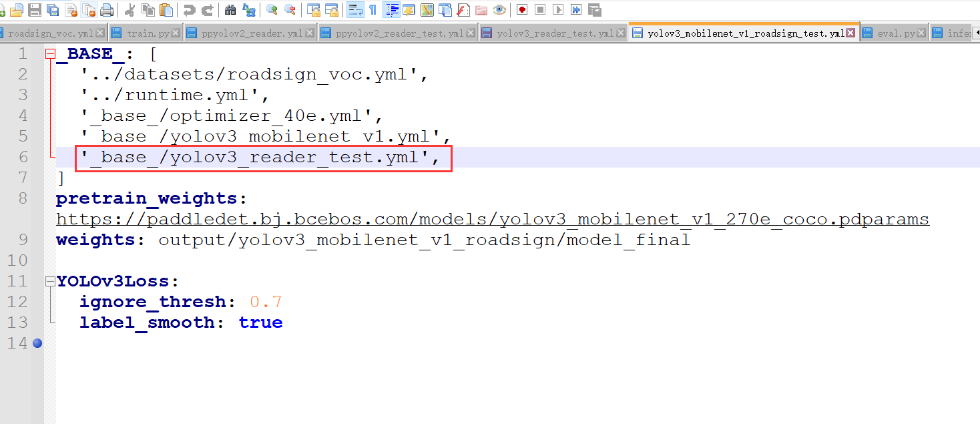Close the current document via toolbar

(x=71, y=10)
